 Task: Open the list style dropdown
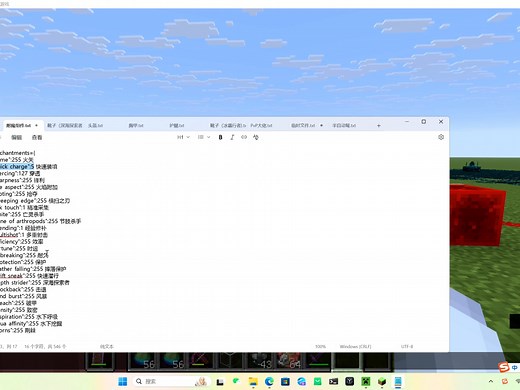tap(204, 137)
